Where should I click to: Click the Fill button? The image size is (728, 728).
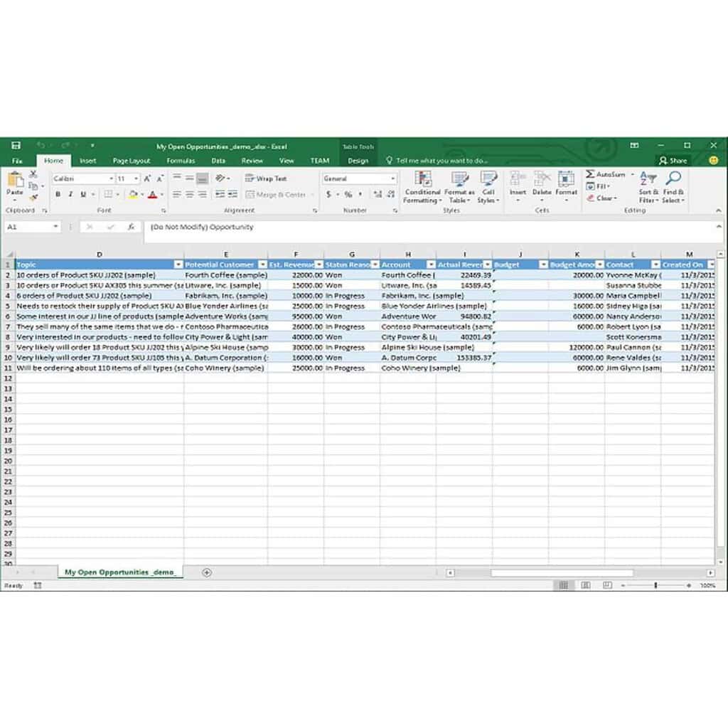coord(598,187)
